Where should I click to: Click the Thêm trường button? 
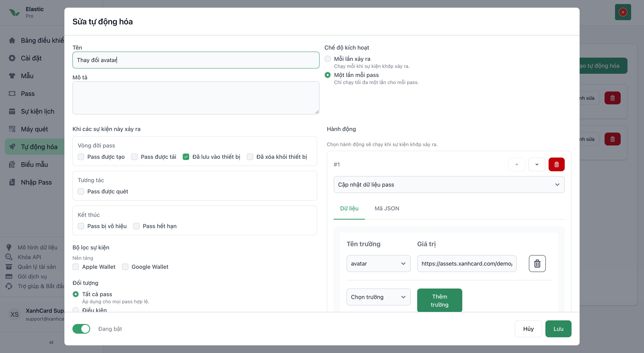[x=440, y=300]
